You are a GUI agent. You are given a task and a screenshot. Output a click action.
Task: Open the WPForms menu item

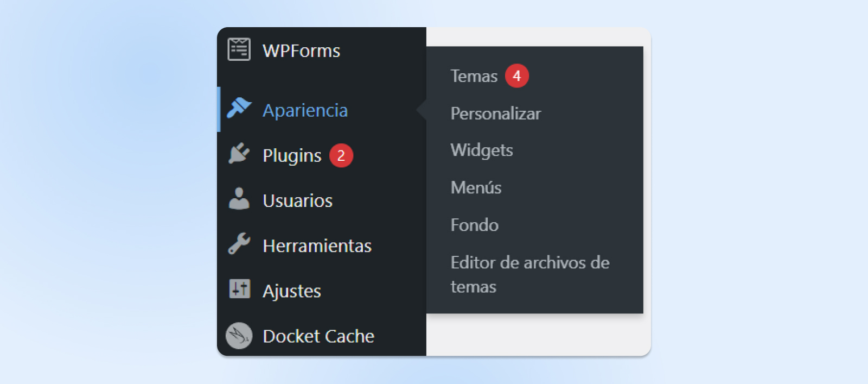pos(301,51)
